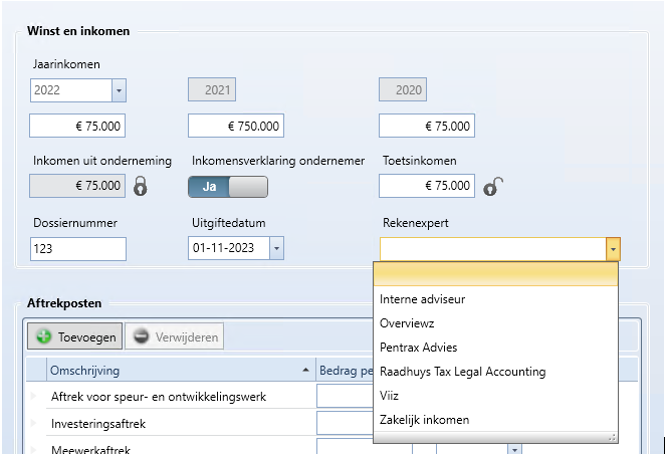Screen dimensions: 668x456
Task: Choose Pentrax Advies option
Action: 418,347
